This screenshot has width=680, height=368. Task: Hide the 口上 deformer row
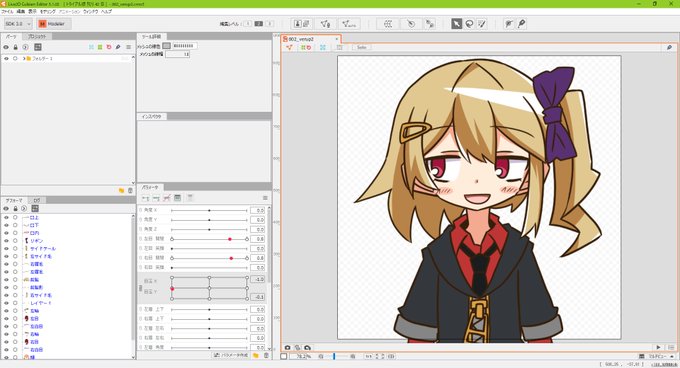tap(6, 218)
